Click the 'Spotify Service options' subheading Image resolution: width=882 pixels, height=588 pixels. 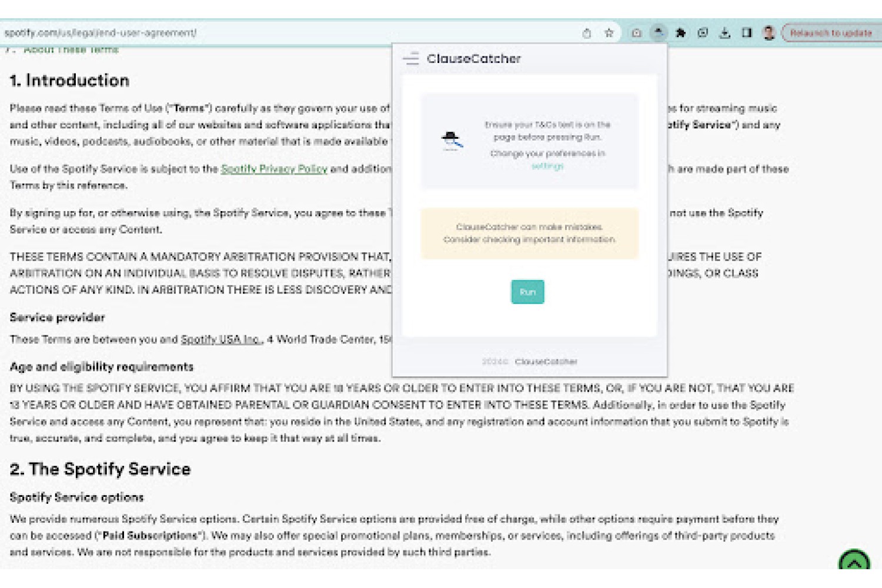(76, 497)
